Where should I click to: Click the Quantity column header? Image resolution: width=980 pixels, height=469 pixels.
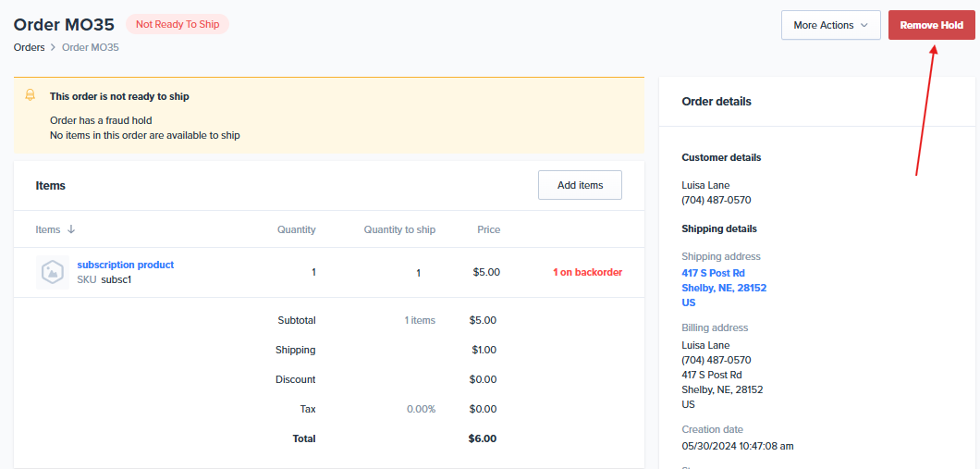[296, 229]
